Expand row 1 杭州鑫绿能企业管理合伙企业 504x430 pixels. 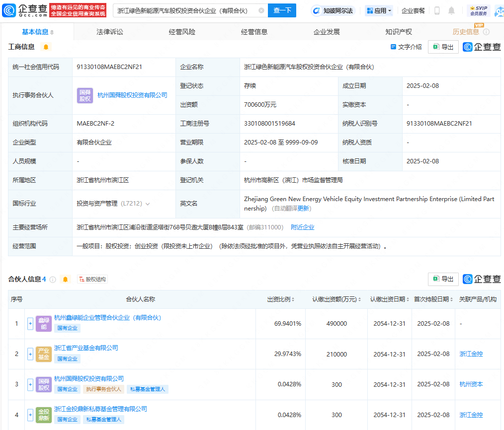point(30,324)
